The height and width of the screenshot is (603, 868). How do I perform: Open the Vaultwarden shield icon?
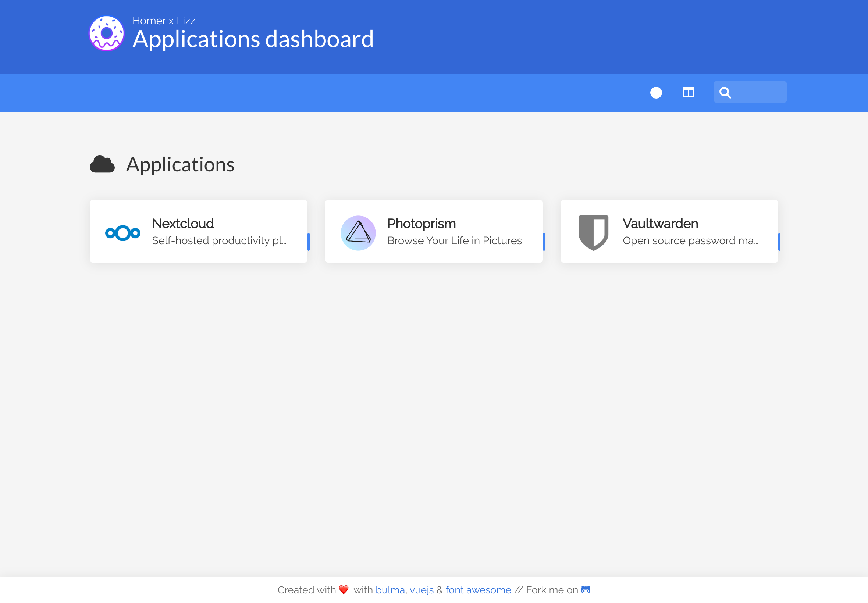[x=593, y=233]
